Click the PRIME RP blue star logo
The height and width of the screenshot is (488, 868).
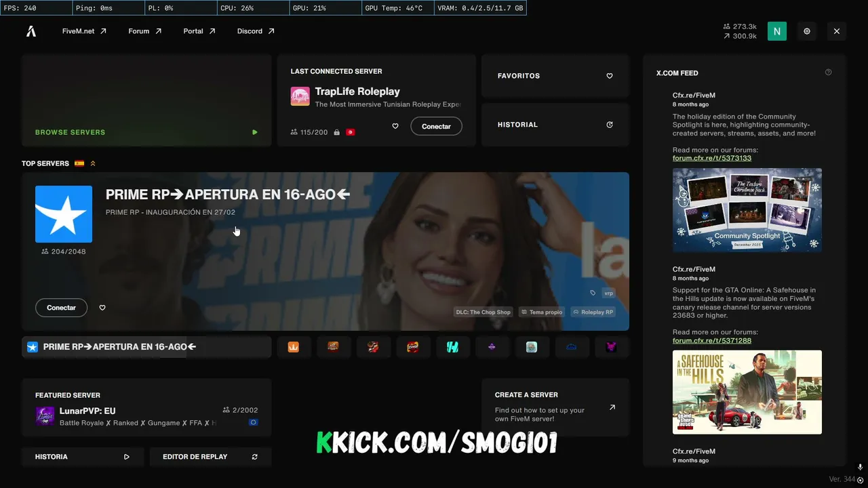click(64, 214)
